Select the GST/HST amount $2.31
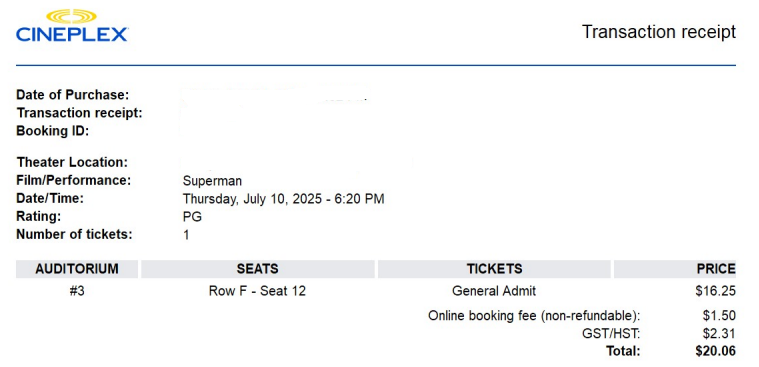The height and width of the screenshot is (367, 759). point(719,334)
